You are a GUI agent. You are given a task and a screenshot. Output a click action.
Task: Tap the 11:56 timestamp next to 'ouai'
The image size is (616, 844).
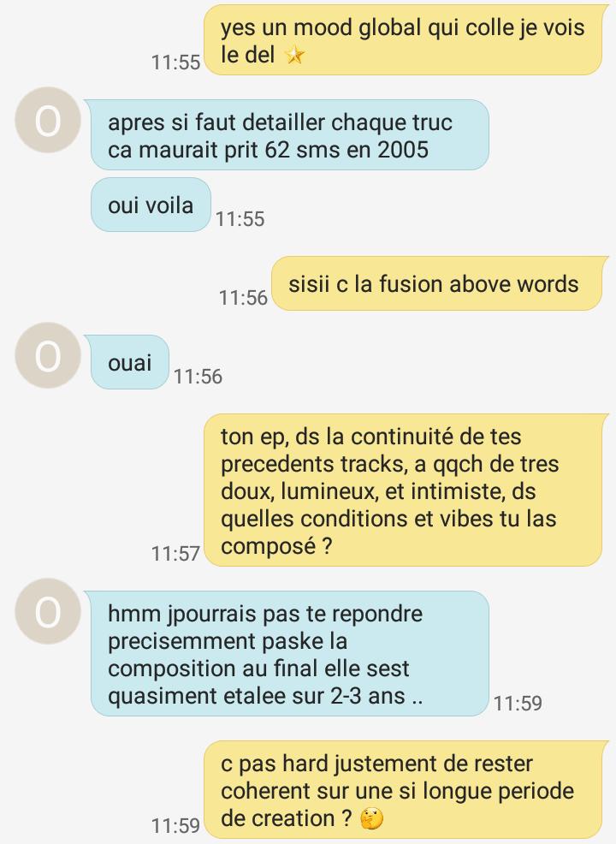pyautogui.click(x=198, y=377)
